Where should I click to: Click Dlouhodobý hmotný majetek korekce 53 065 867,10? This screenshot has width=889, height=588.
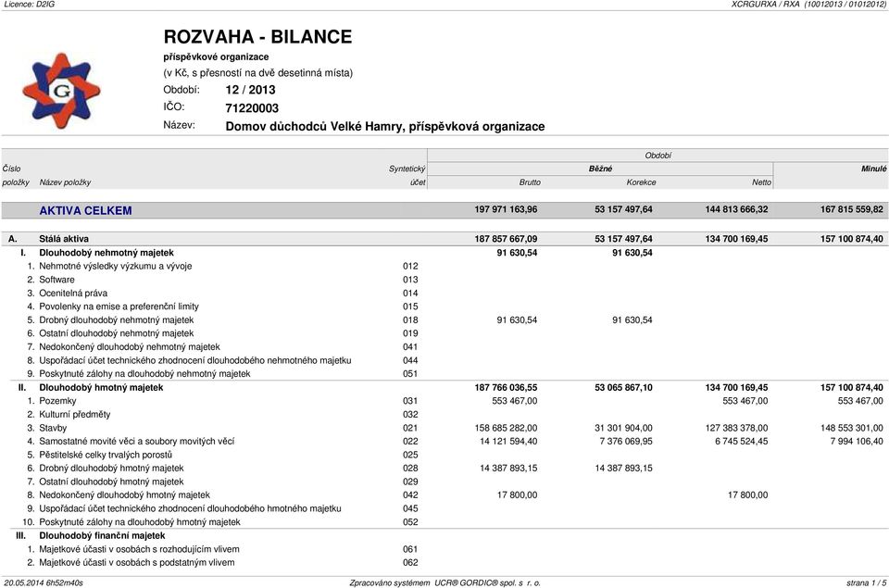(623, 387)
